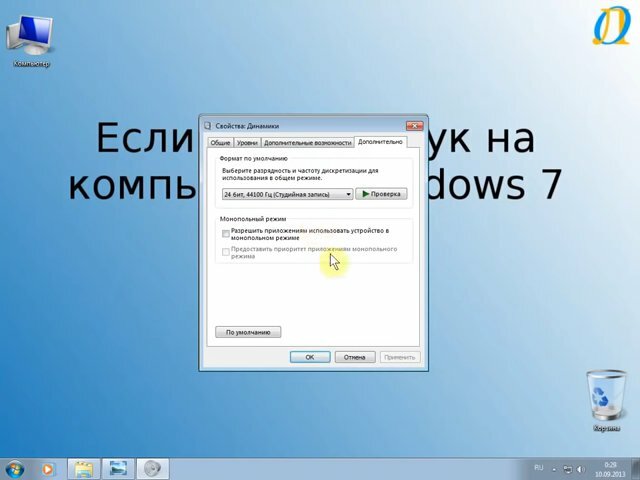The height and width of the screenshot is (480, 640).
Task: Click the Show desktop strip
Action: [x=636, y=469]
